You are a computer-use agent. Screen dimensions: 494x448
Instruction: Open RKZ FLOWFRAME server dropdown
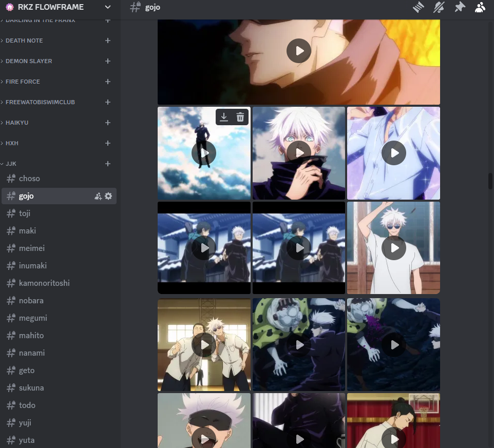pyautogui.click(x=108, y=7)
